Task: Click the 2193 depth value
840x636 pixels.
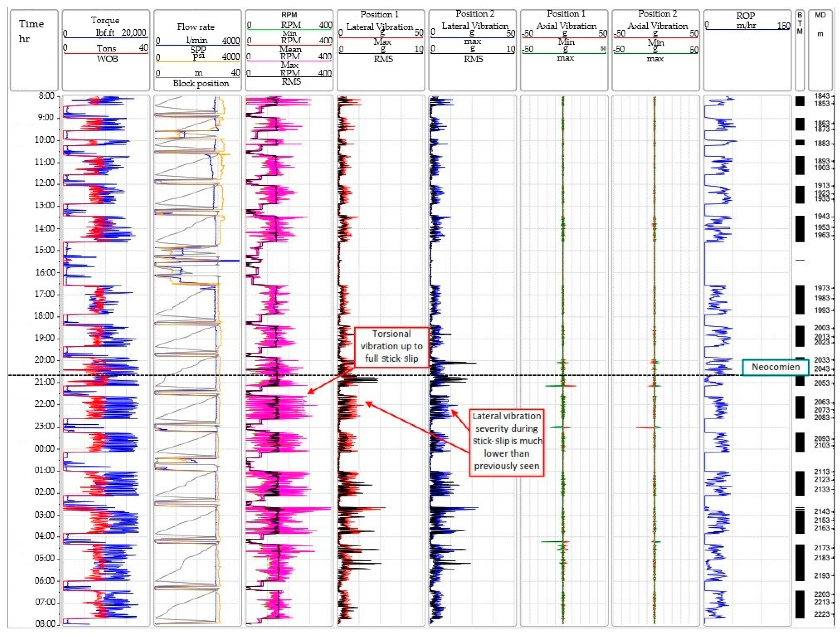Action: pyautogui.click(x=822, y=576)
